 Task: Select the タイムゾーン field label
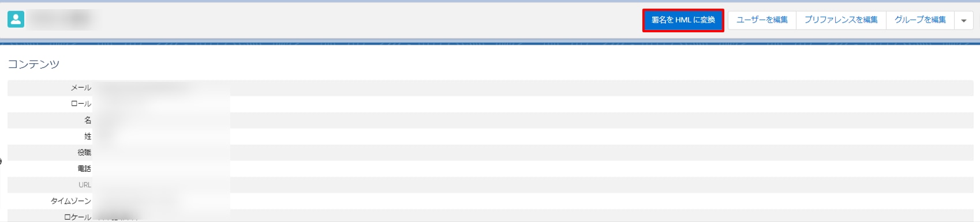pos(71,201)
